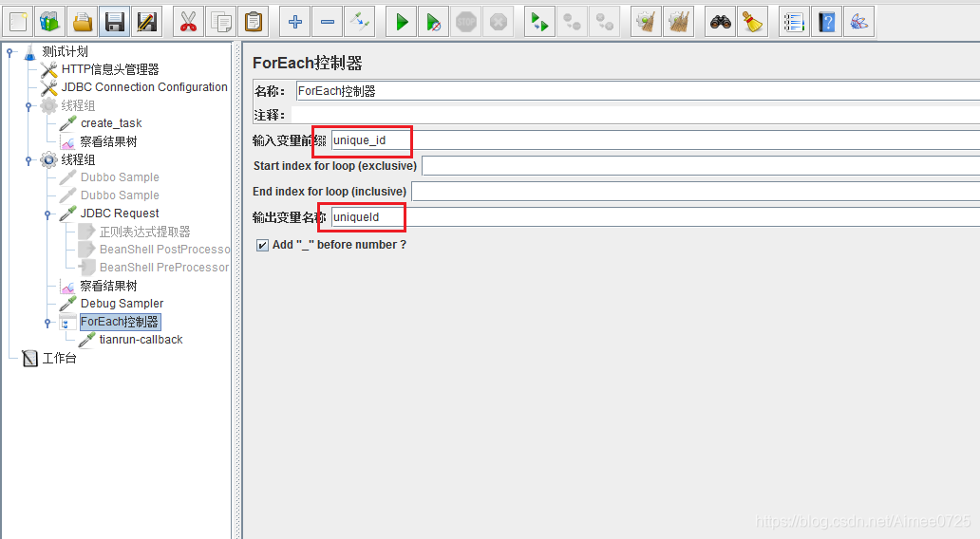Image resolution: width=980 pixels, height=539 pixels.
Task: Copy using the toolbar copy icon
Action: (220, 22)
